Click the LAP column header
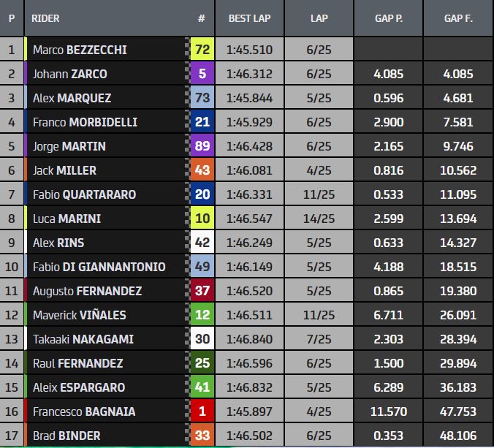This screenshot has width=494, height=448. tap(319, 18)
